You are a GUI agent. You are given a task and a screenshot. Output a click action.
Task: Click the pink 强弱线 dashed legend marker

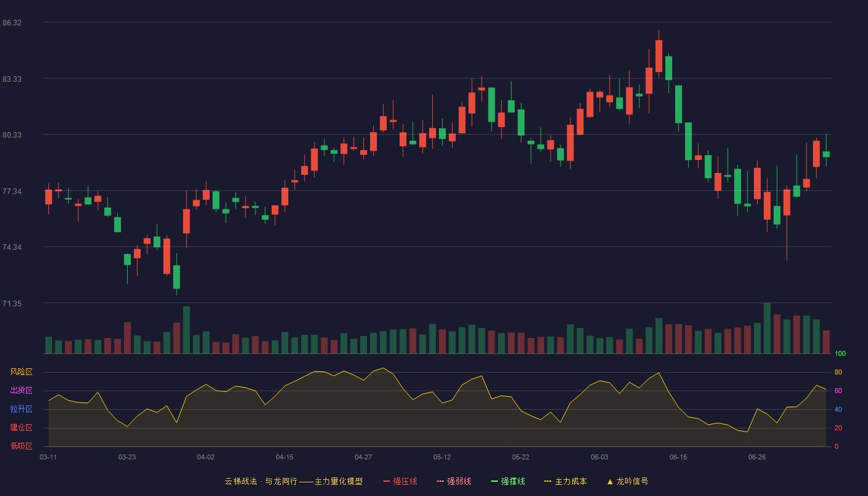(x=441, y=481)
